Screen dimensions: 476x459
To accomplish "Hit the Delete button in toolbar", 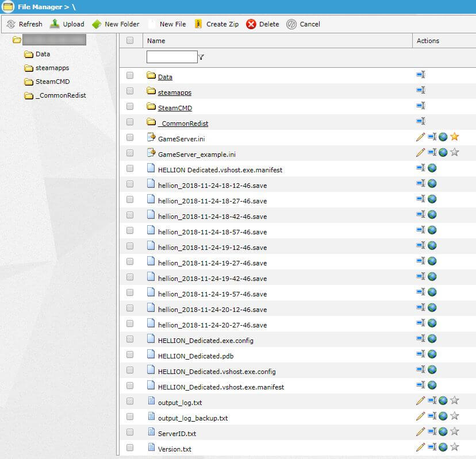I will (x=263, y=24).
